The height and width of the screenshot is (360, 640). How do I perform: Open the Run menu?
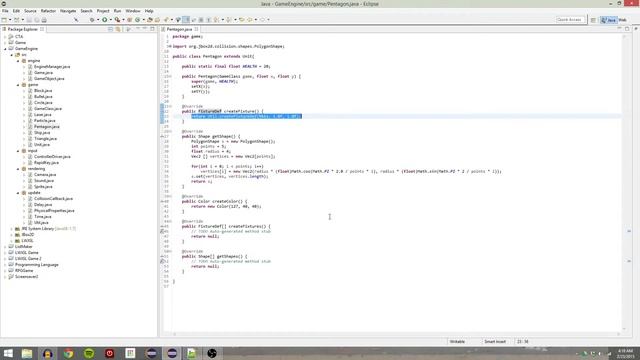point(118,11)
